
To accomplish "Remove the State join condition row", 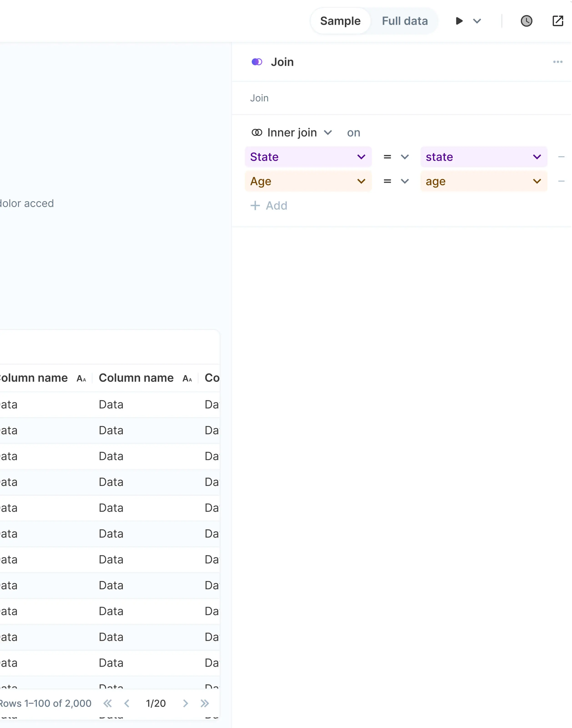I will click(x=561, y=157).
